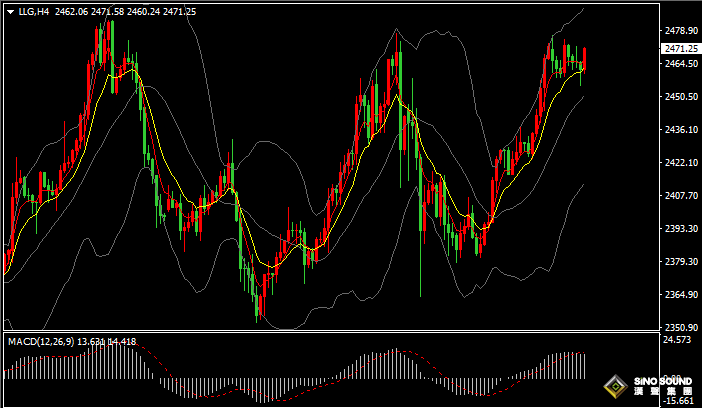Screen dimensions: 702x408
Task: Click the Sino Sound diamond logo icon
Action: (x=615, y=386)
